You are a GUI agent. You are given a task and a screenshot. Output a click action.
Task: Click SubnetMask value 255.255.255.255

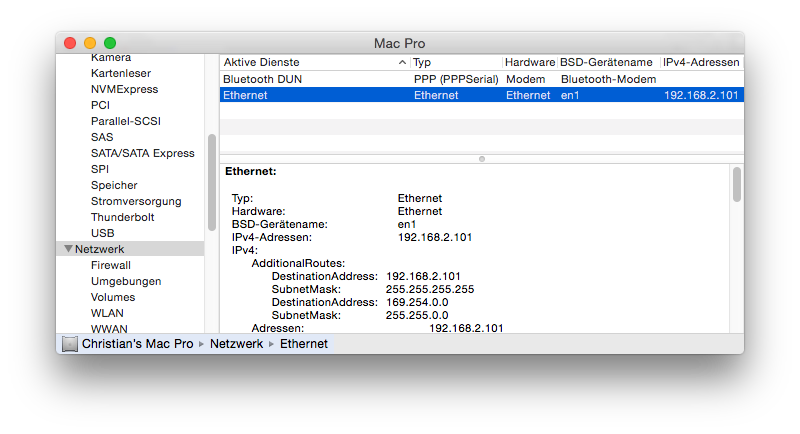click(430, 289)
